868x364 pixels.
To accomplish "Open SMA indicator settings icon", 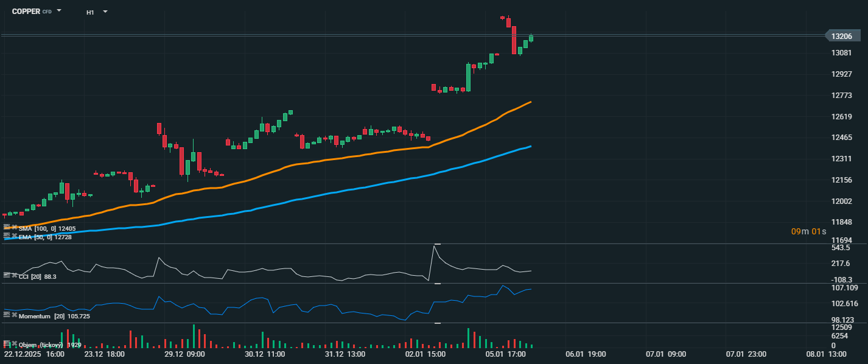I will 7,228.
